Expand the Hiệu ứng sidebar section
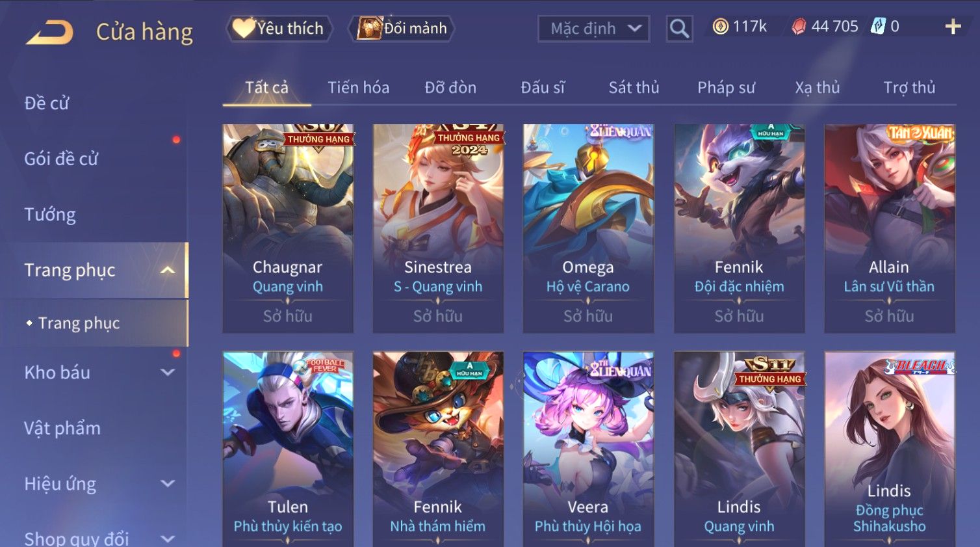980x547 pixels. 168,484
